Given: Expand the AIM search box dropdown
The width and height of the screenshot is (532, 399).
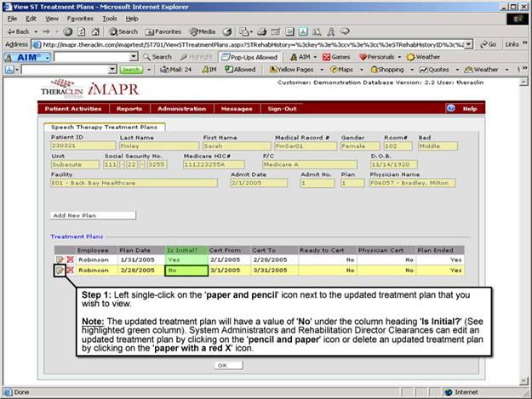Looking at the screenshot, I should click(x=134, y=57).
